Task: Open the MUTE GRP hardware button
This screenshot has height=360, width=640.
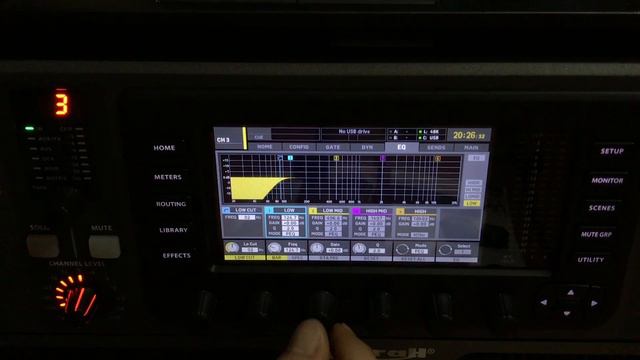Action: coord(596,234)
